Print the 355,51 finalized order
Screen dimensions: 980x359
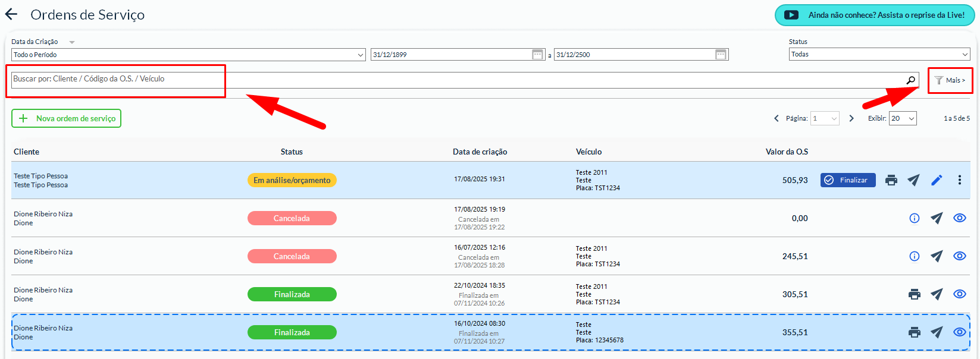915,332
